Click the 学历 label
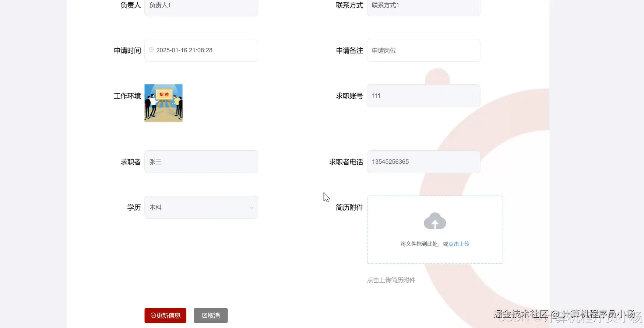 (x=134, y=207)
